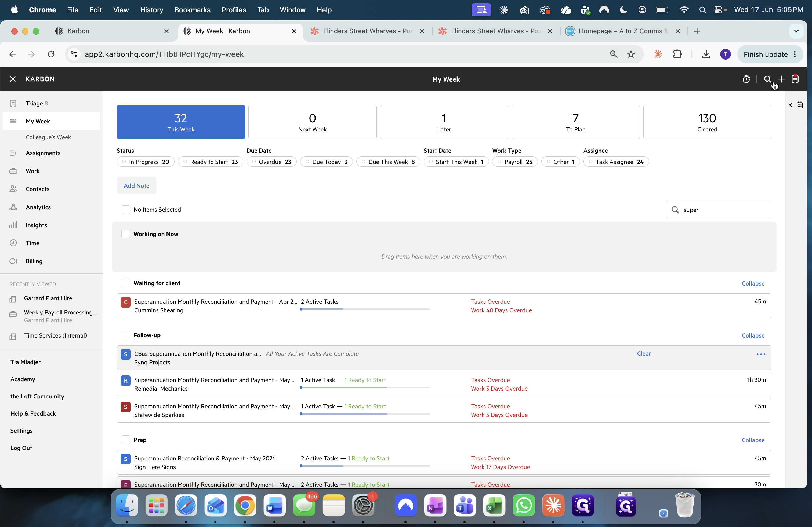
Task: Open Chrome downloads icon
Action: [706, 54]
